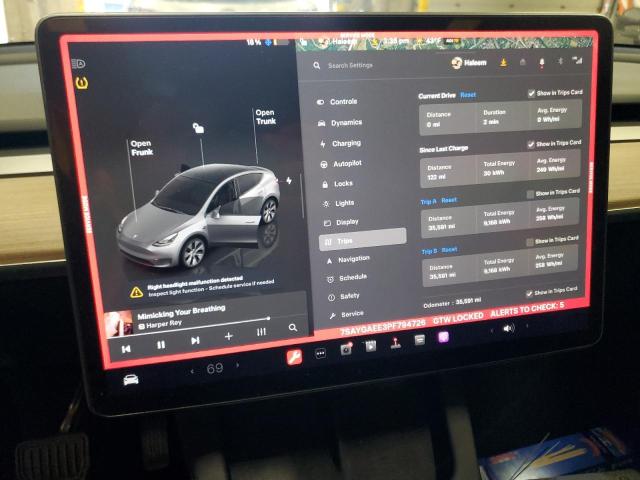Select the Trips menu item
Viewport: 640px width, 480px height.
(362, 240)
